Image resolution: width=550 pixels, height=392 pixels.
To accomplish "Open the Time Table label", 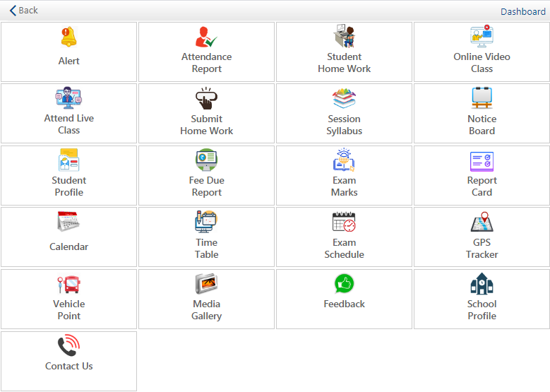I will [206, 249].
